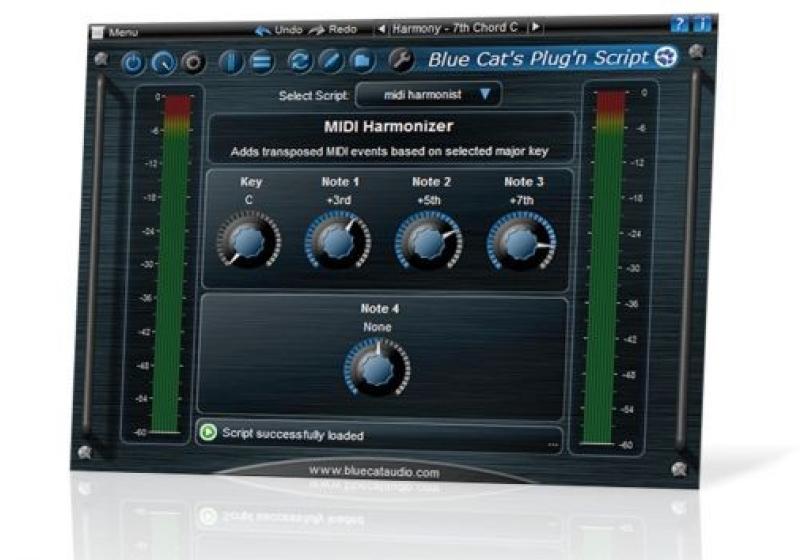Click the gauge meter icon

point(163,63)
